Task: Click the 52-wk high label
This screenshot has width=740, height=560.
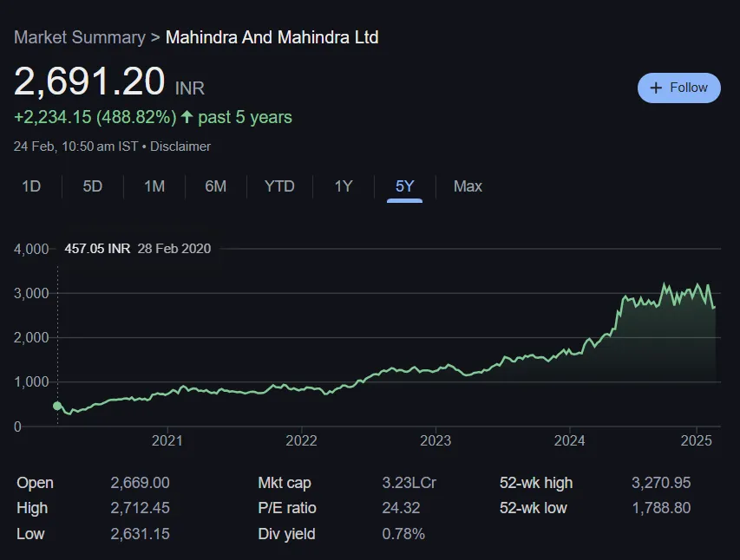Action: click(536, 483)
